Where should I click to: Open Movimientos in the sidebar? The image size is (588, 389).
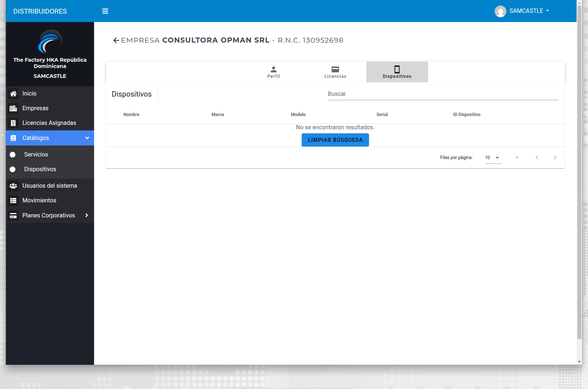tap(50, 201)
